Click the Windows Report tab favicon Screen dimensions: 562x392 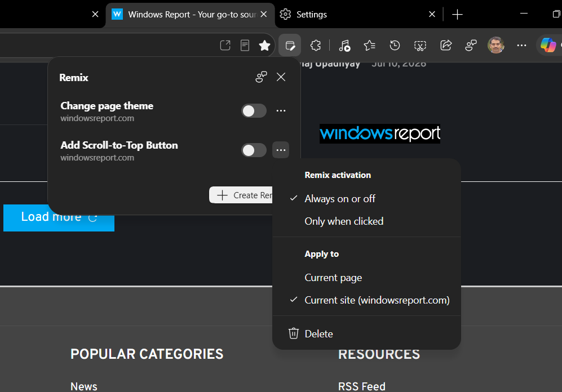(117, 14)
